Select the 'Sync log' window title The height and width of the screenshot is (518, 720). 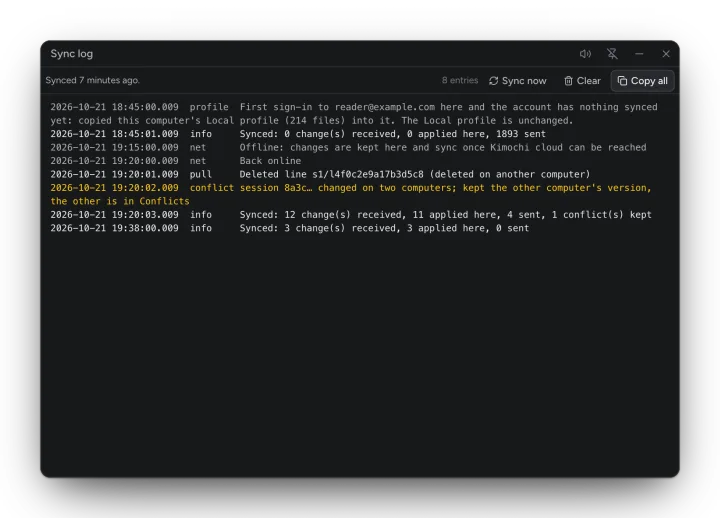click(72, 54)
